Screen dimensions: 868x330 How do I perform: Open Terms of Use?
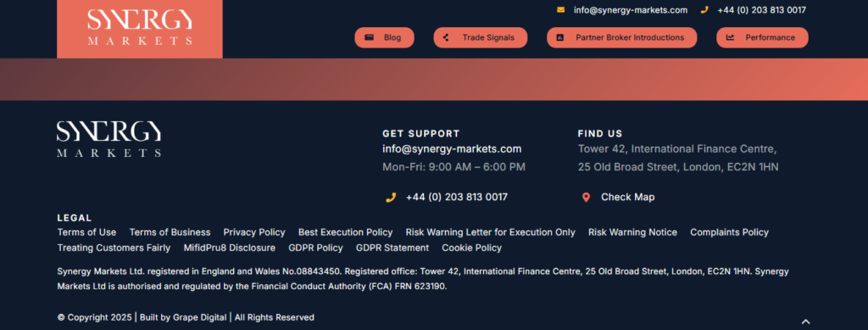click(x=87, y=232)
